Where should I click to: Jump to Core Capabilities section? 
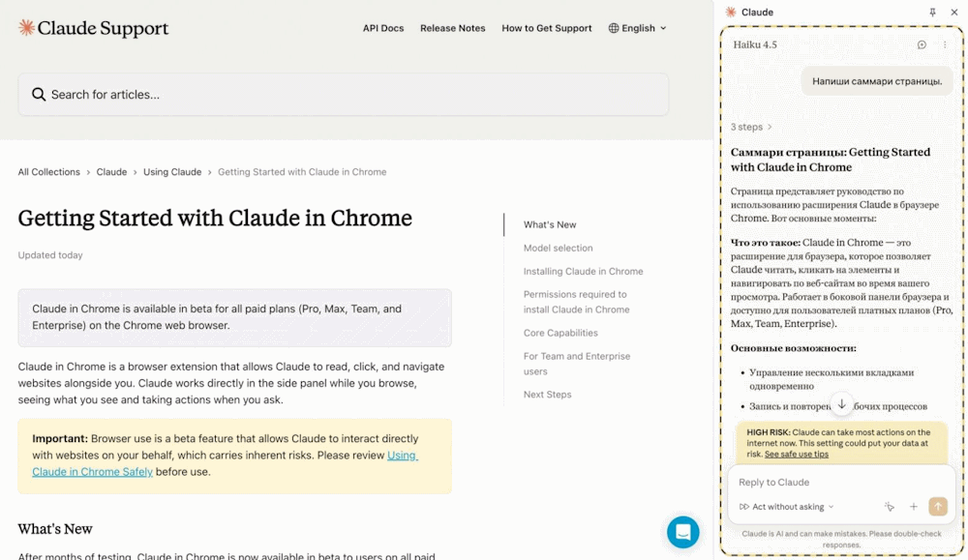coord(560,333)
